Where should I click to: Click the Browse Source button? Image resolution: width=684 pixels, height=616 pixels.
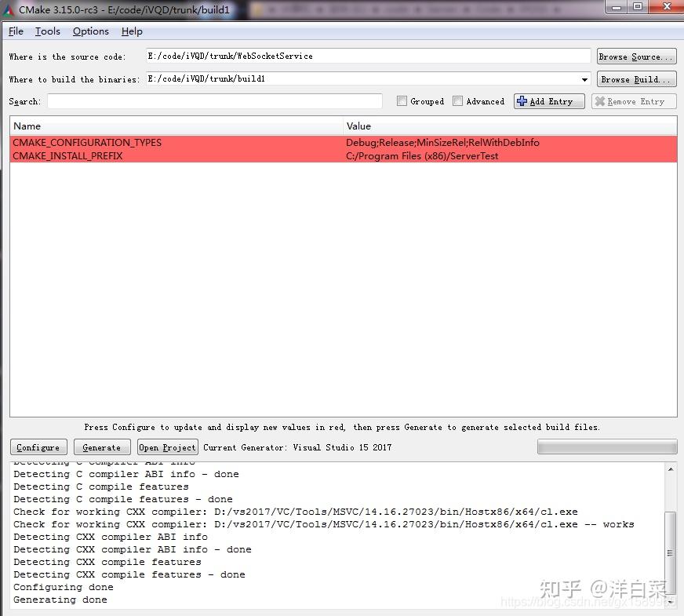(635, 56)
